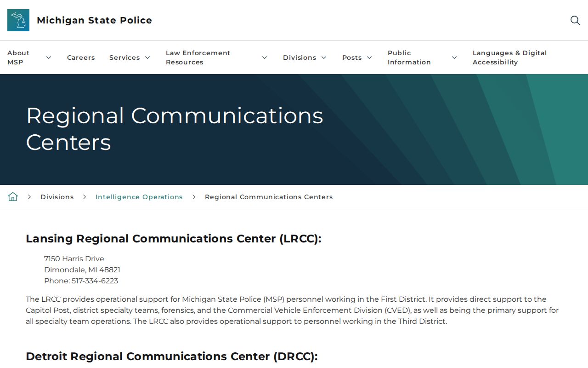Follow the Intelligence Operations breadcrumb link
This screenshot has height=368, width=588.
click(139, 197)
